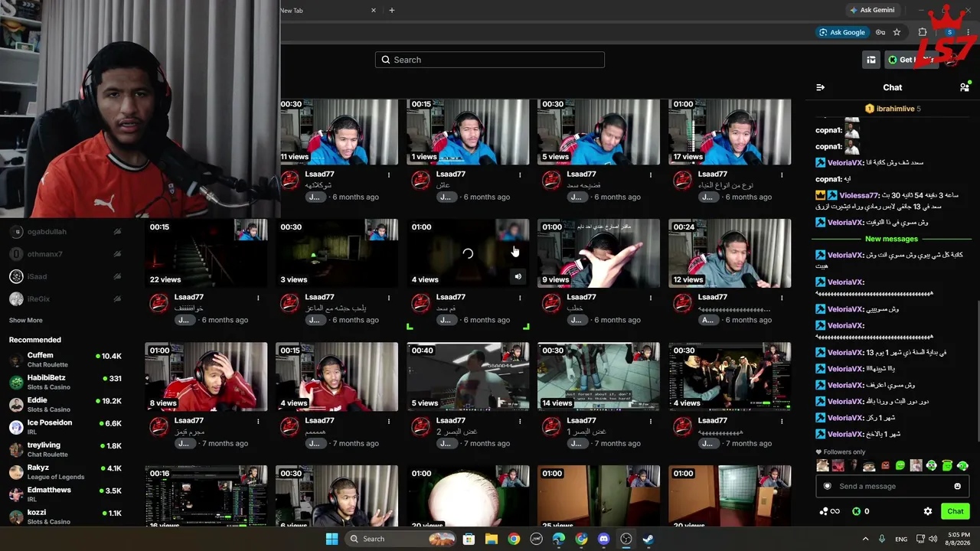Open channel points icon with infinity symbol
This screenshot has height=551, width=980.
[x=829, y=511]
